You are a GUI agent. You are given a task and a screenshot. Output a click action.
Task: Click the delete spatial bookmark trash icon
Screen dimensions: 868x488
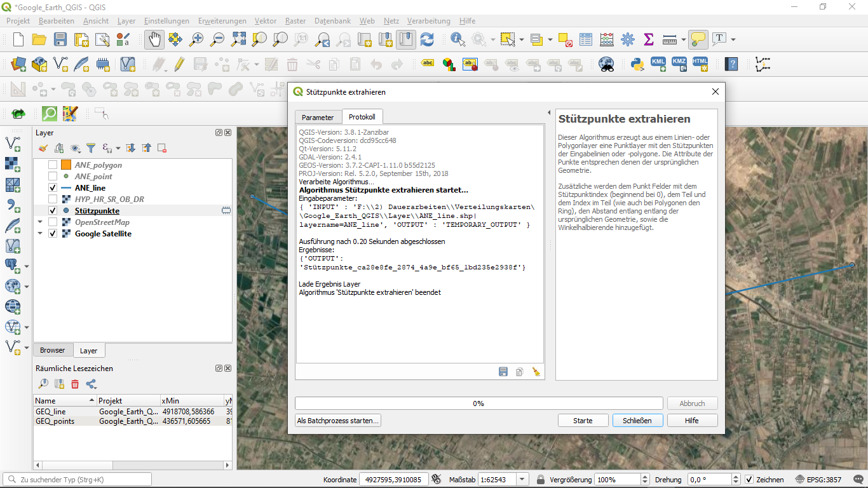point(75,384)
